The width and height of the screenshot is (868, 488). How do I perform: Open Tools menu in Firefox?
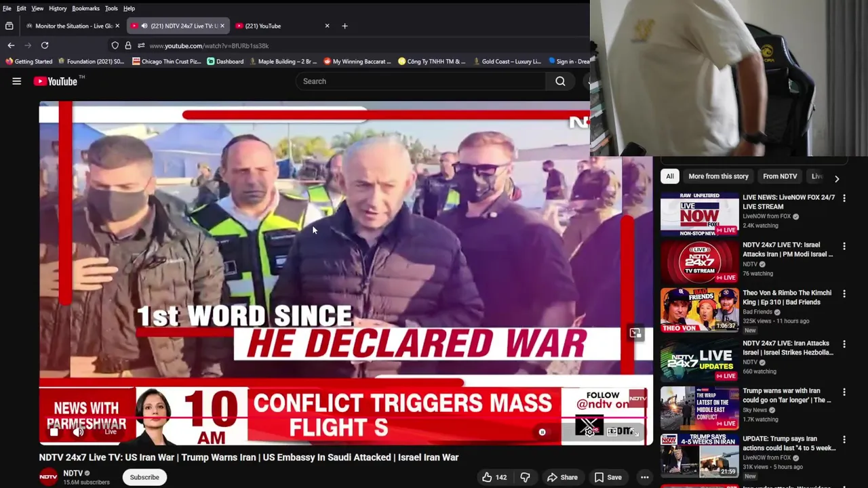coord(111,8)
